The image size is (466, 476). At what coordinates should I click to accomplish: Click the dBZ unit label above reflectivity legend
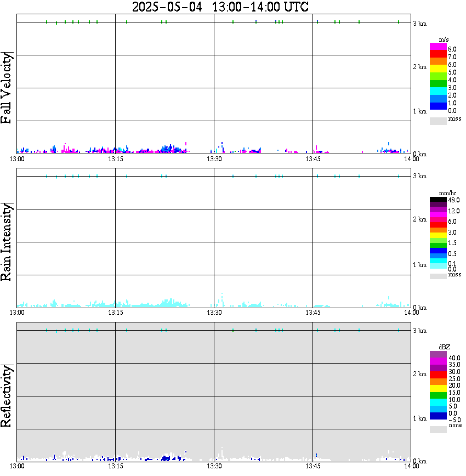pyautogui.click(x=444, y=347)
